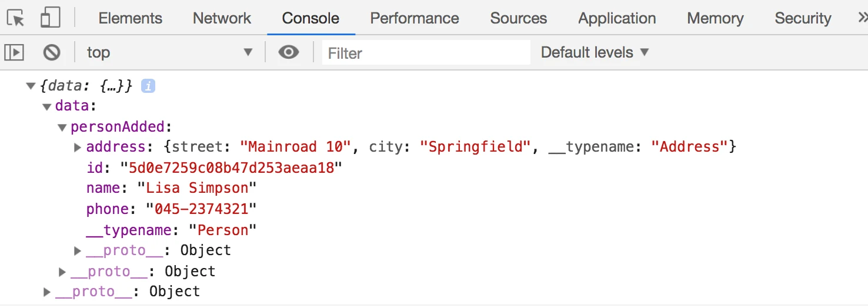
Task: Focus the console Filter input field
Action: (426, 53)
